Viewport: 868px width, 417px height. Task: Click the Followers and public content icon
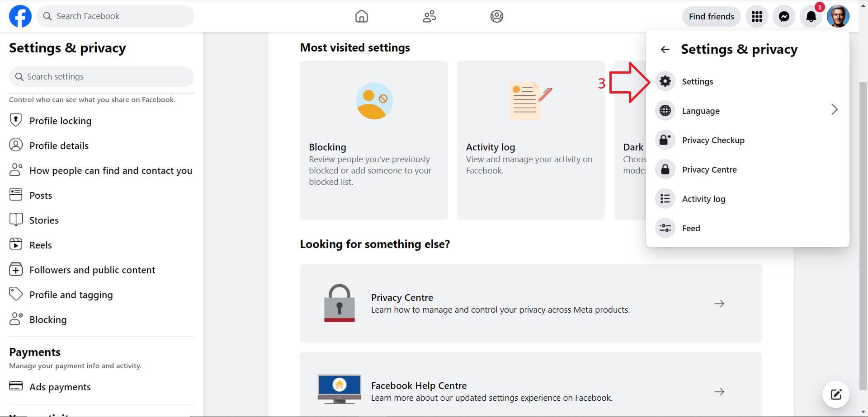(16, 269)
